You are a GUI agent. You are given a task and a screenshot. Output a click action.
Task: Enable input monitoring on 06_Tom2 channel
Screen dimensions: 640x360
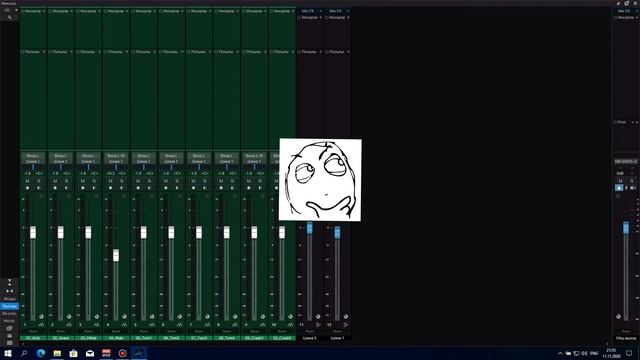[x=177, y=188]
